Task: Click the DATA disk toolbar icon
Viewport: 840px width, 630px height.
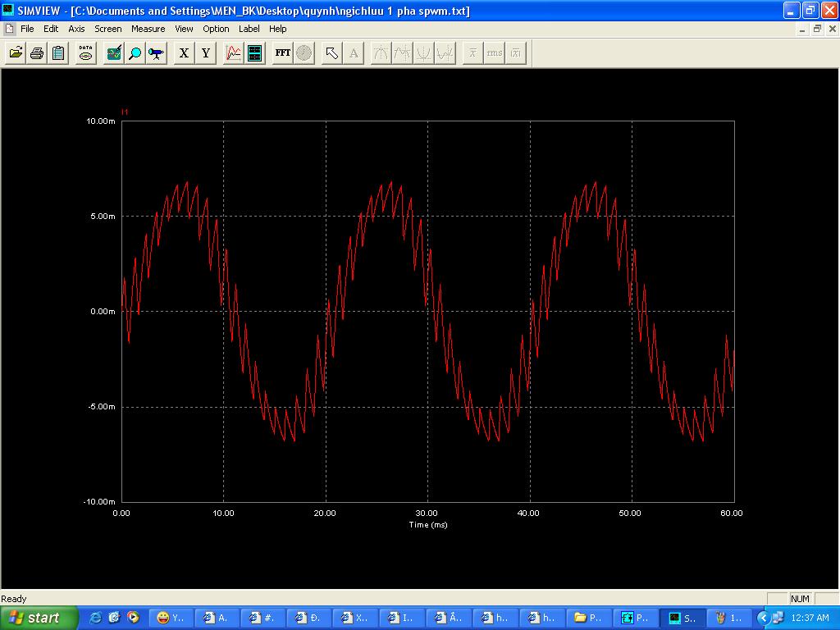Action: [86, 53]
